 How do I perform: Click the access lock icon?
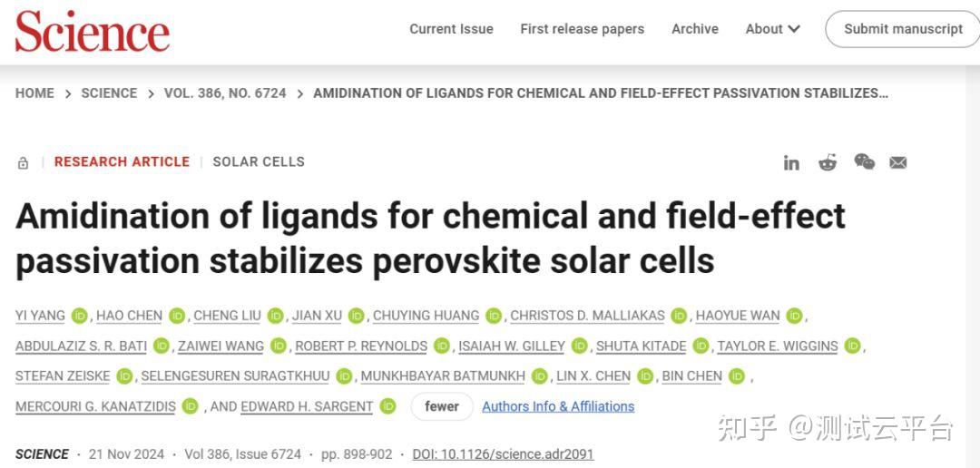[x=24, y=163]
